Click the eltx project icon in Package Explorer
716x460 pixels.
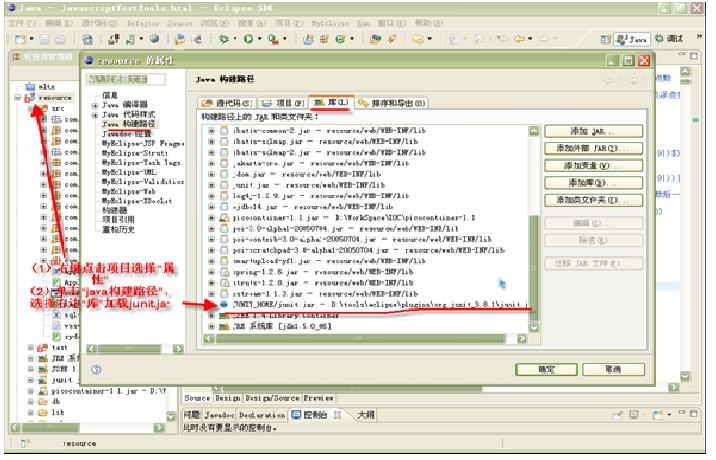[x=30, y=86]
